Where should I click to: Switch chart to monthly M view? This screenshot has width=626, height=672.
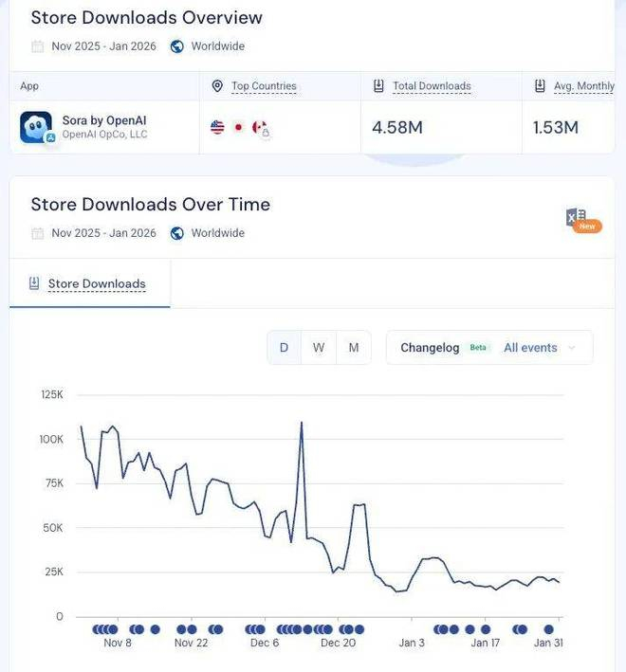tap(354, 348)
